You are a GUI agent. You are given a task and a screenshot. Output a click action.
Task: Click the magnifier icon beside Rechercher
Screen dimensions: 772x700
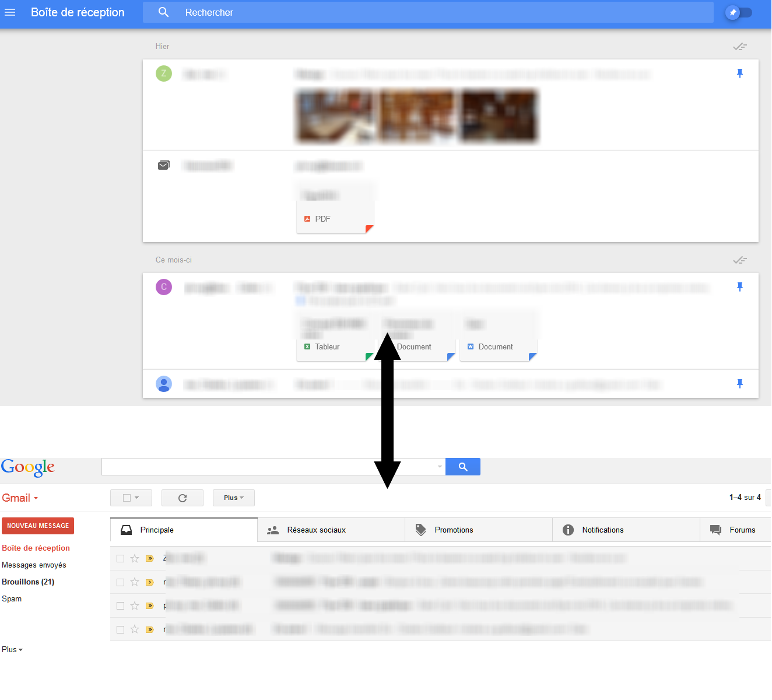(163, 12)
